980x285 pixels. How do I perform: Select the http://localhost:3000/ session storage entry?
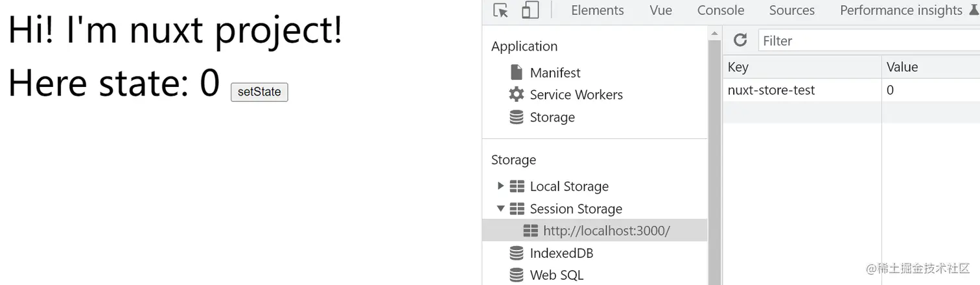[x=606, y=231]
